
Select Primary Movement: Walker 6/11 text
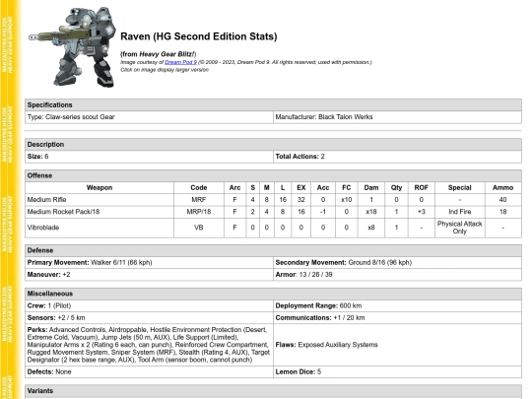(x=90, y=263)
